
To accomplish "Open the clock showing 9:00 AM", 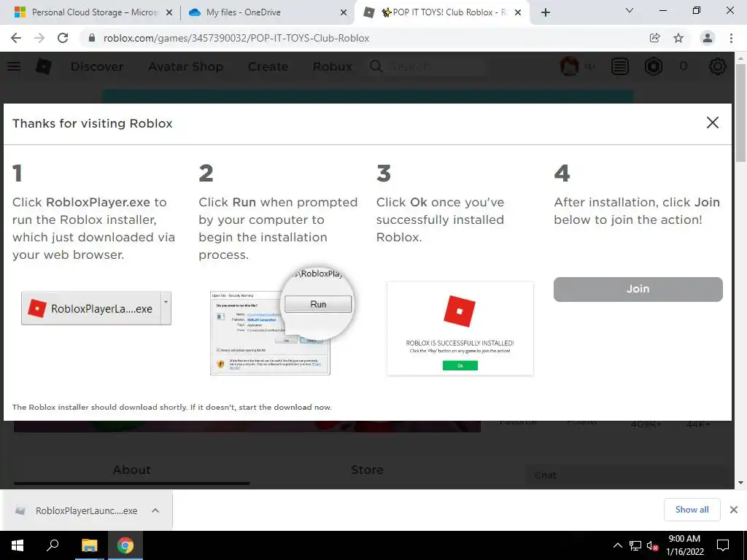I will pos(684,545).
